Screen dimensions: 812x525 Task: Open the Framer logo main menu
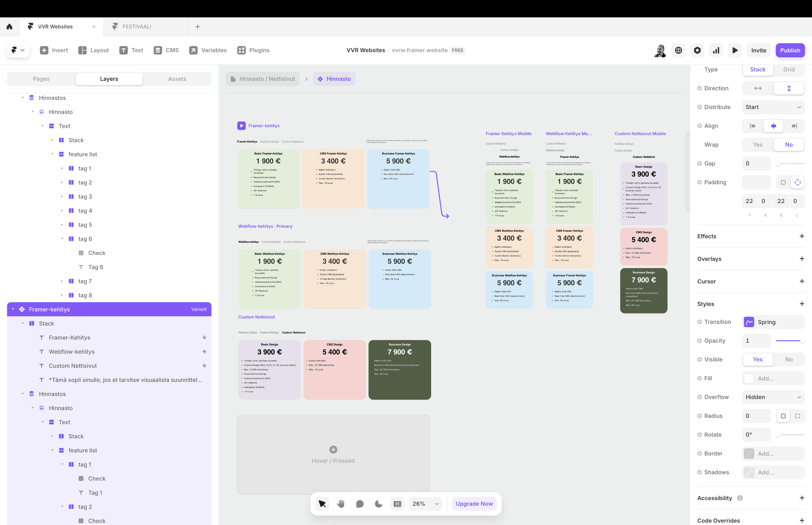click(18, 50)
